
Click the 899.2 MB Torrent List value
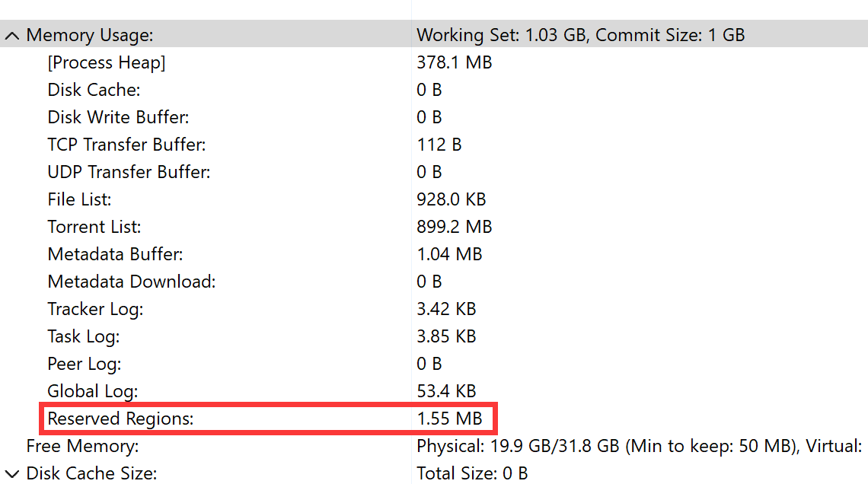click(454, 226)
